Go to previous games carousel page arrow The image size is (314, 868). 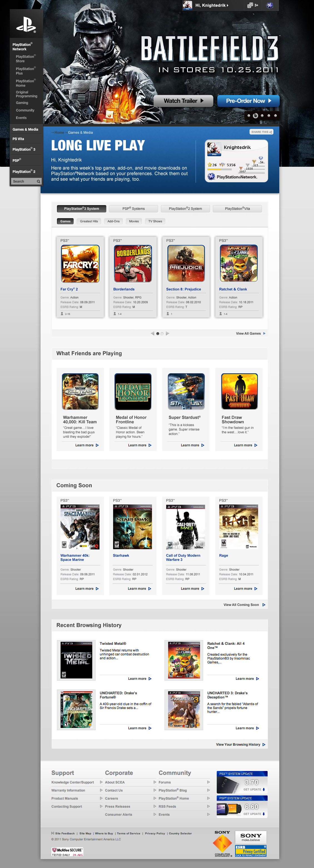(x=152, y=333)
